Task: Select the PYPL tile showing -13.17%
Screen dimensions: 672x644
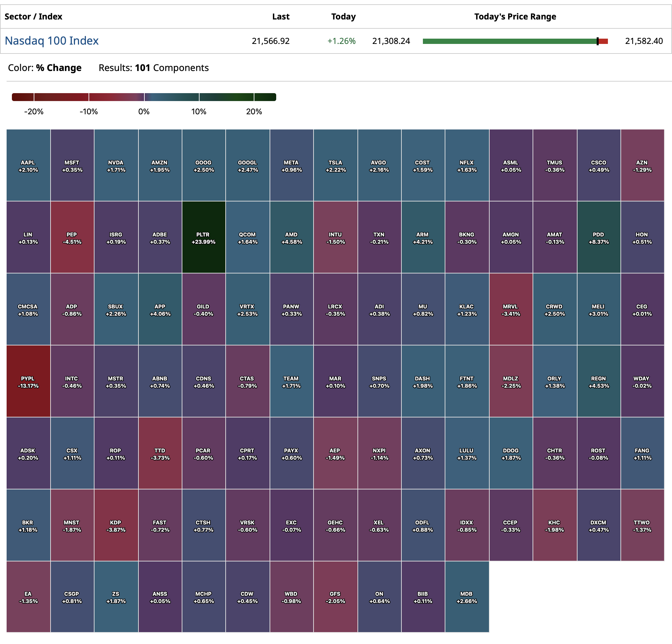Action: [x=28, y=381]
